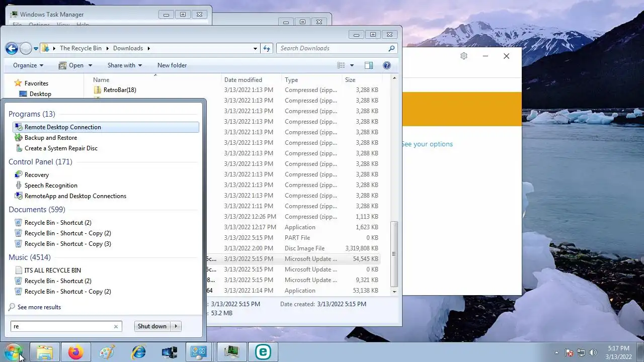Image resolution: width=644 pixels, height=362 pixels.
Task: Clear the start menu search text
Action: tap(116, 326)
